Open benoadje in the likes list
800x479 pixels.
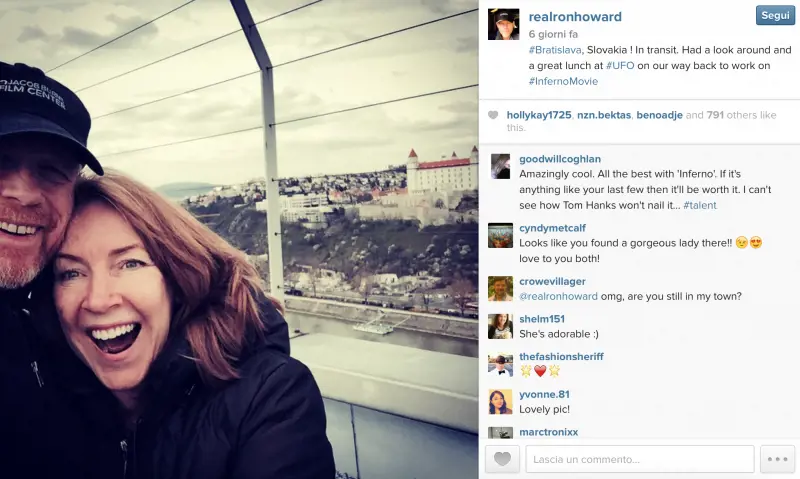(x=659, y=115)
